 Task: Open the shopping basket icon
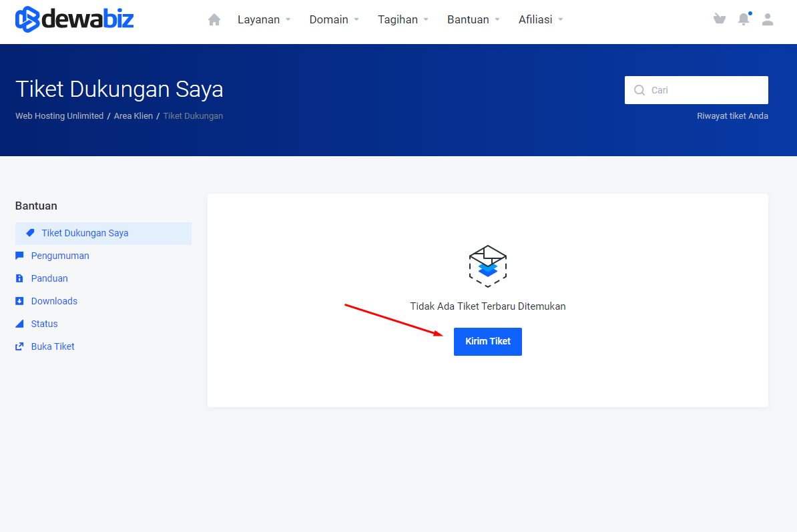coord(719,19)
